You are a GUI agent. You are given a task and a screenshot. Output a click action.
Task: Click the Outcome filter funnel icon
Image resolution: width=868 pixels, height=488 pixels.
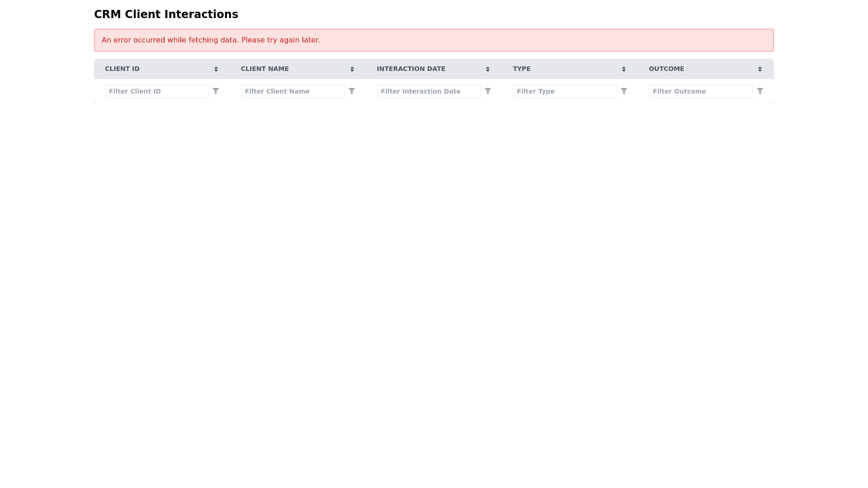tap(760, 91)
